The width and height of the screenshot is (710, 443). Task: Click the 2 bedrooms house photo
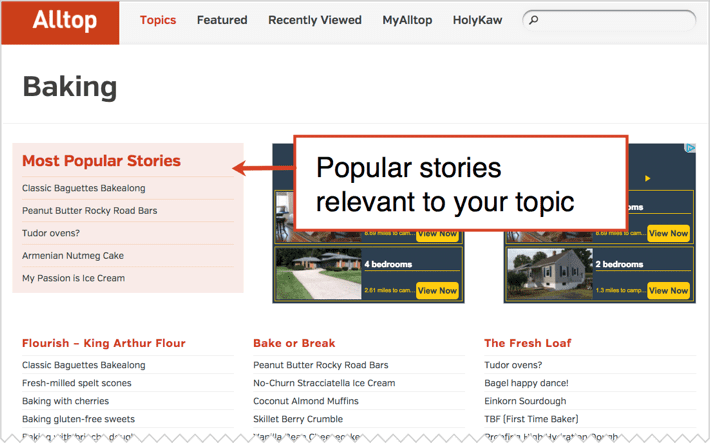tap(550, 274)
